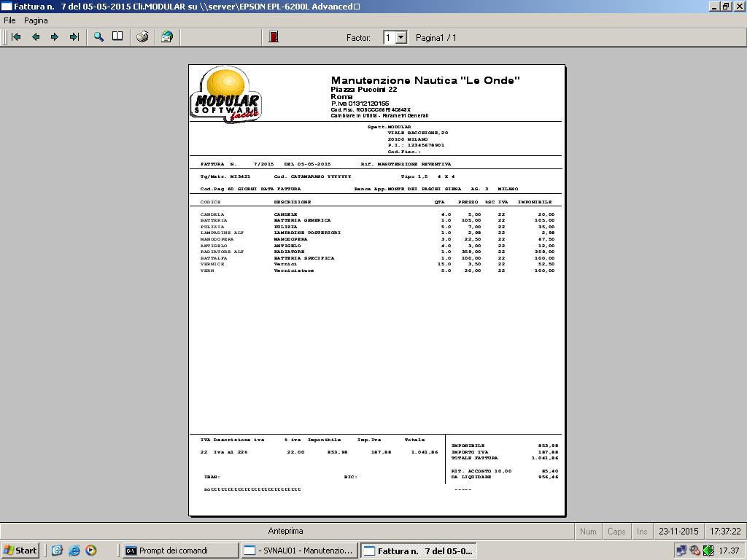Image resolution: width=747 pixels, height=560 pixels.
Task: Open the Pagina menu
Action: tap(36, 20)
